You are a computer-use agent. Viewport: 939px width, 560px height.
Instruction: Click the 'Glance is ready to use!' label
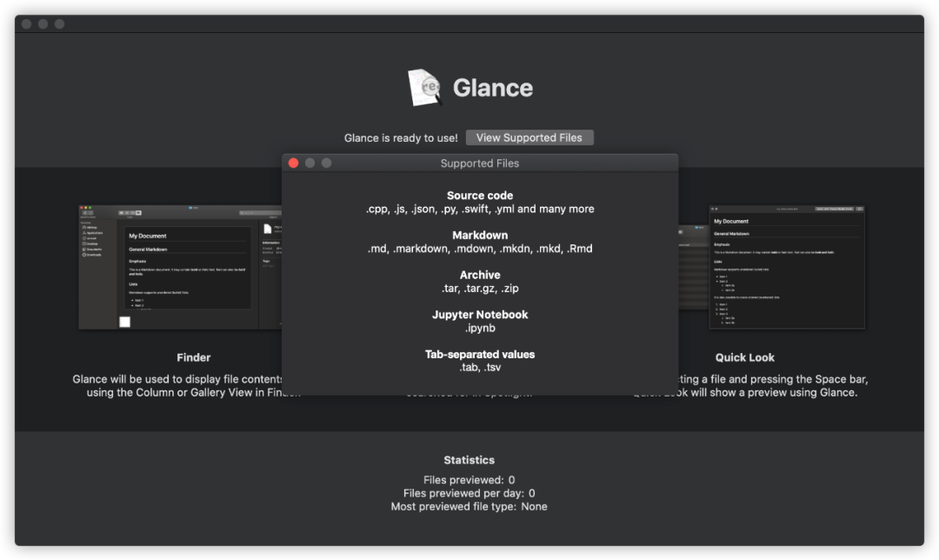pyautogui.click(x=401, y=137)
